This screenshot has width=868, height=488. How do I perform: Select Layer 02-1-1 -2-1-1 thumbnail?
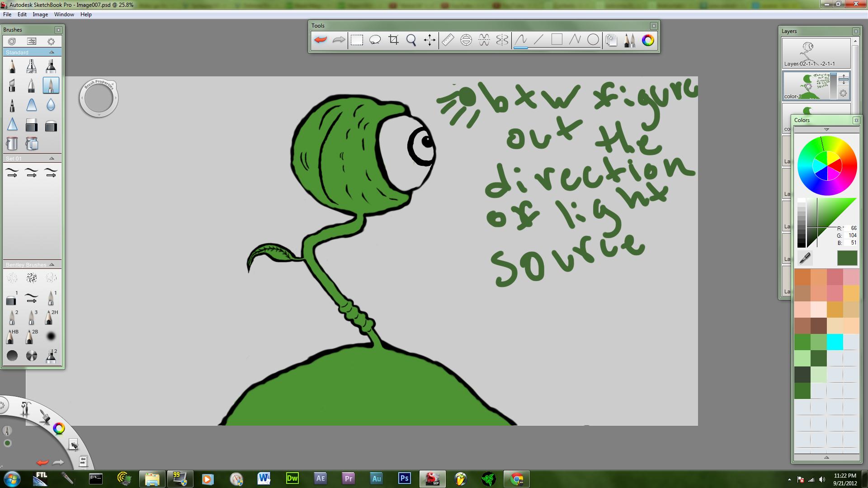pyautogui.click(x=816, y=53)
